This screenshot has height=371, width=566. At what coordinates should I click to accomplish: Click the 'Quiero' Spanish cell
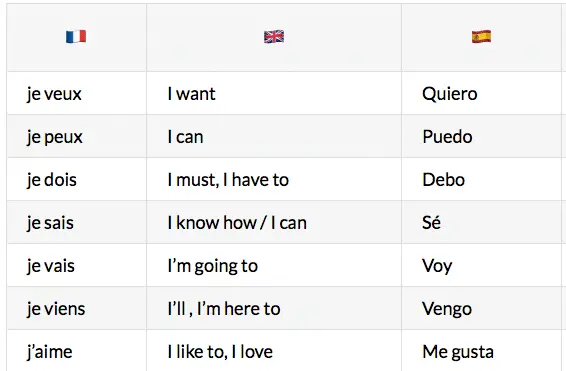pos(482,93)
